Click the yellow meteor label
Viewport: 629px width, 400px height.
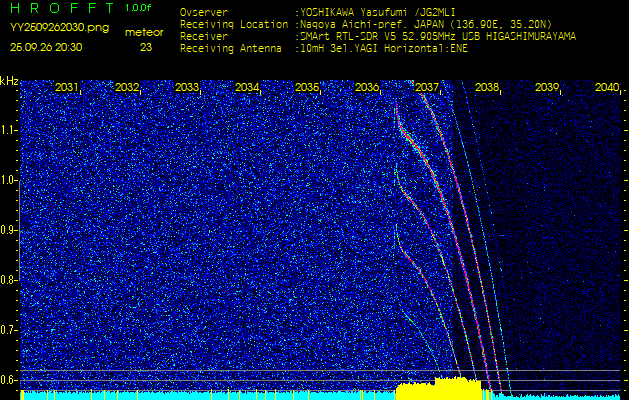[x=146, y=32]
